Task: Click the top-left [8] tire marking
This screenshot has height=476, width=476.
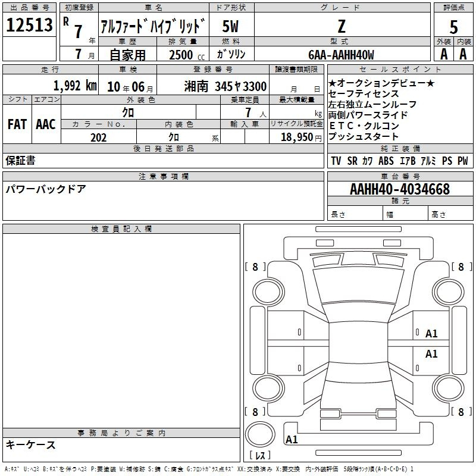Action: pyautogui.click(x=255, y=267)
